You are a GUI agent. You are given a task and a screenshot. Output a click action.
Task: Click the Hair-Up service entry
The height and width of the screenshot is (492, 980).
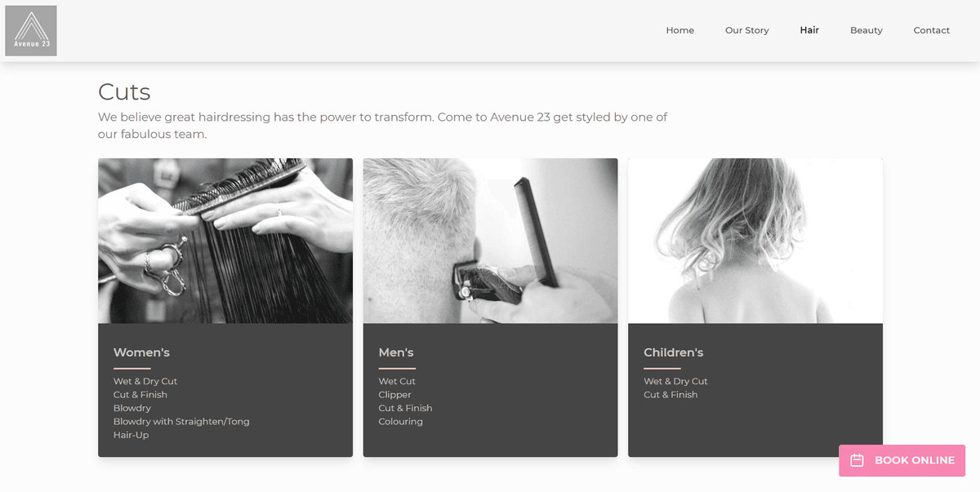(x=131, y=435)
